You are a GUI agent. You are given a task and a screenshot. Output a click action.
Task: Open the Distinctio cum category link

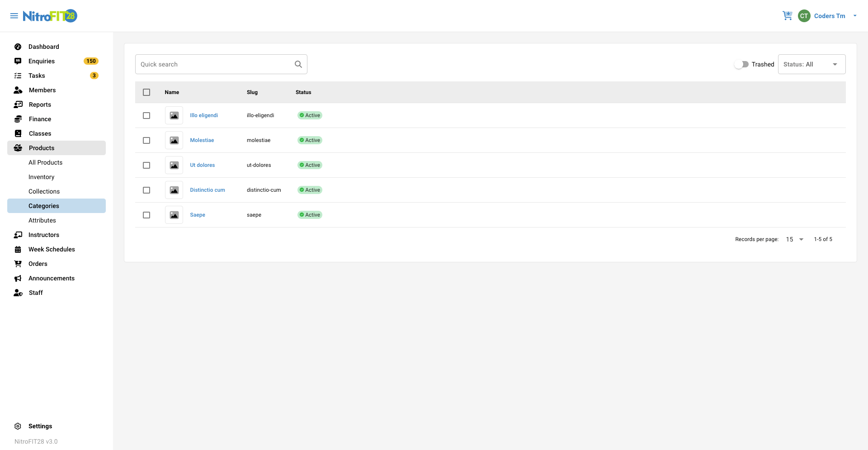pyautogui.click(x=208, y=190)
